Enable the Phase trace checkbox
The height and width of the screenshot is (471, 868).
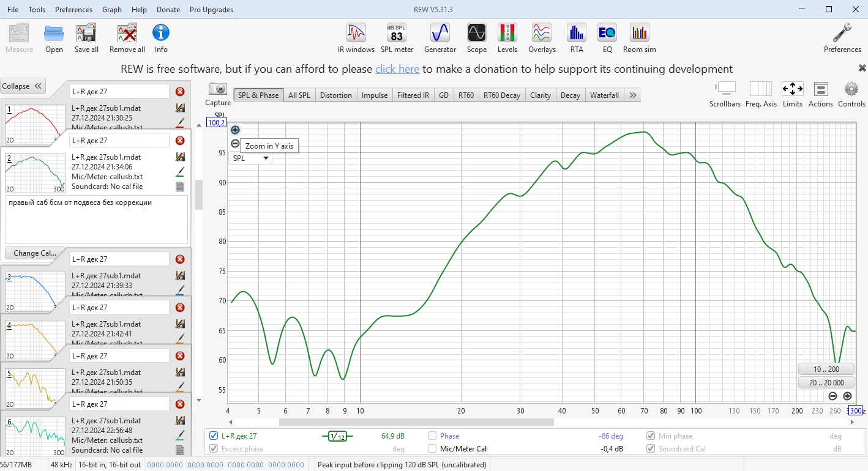[x=432, y=436]
